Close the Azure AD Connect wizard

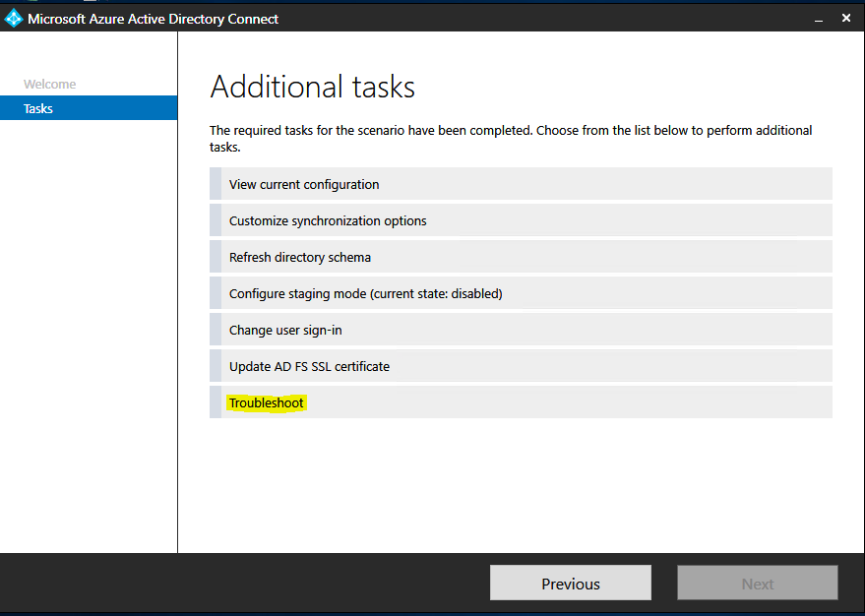[x=846, y=18]
